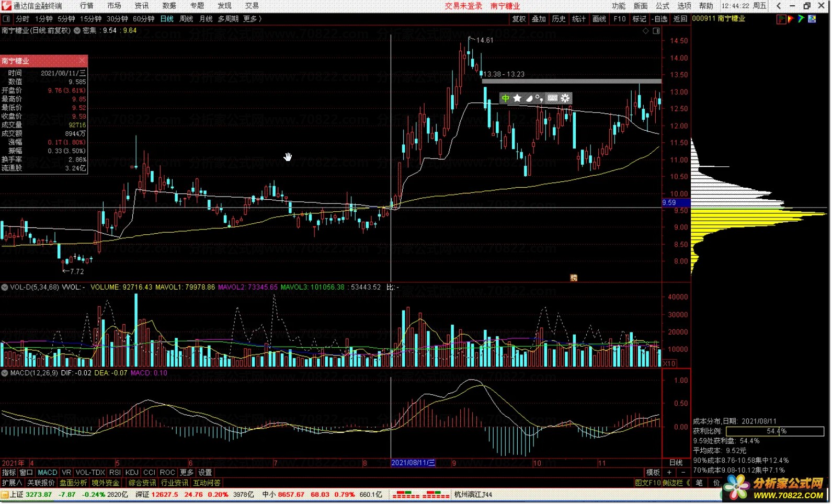Select the 周线 weekly period
Image resolution: width=832 pixels, height=504 pixels.
click(186, 19)
